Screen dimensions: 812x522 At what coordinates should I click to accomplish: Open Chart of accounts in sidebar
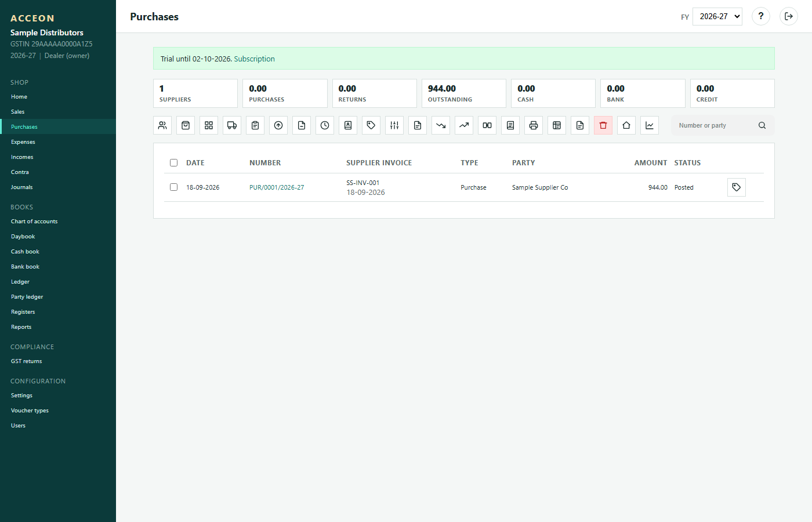click(58, 222)
